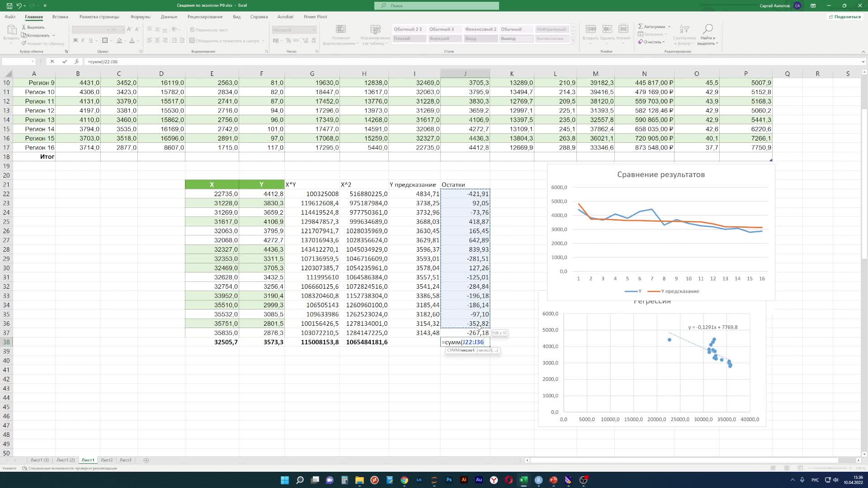The image size is (868, 488).
Task: Open the number format combo box
Action: pos(294,30)
